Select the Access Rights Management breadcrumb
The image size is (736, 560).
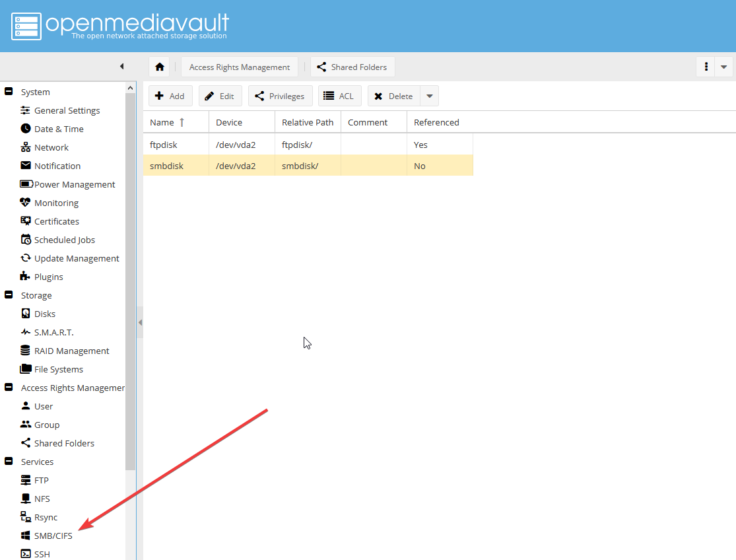point(239,67)
